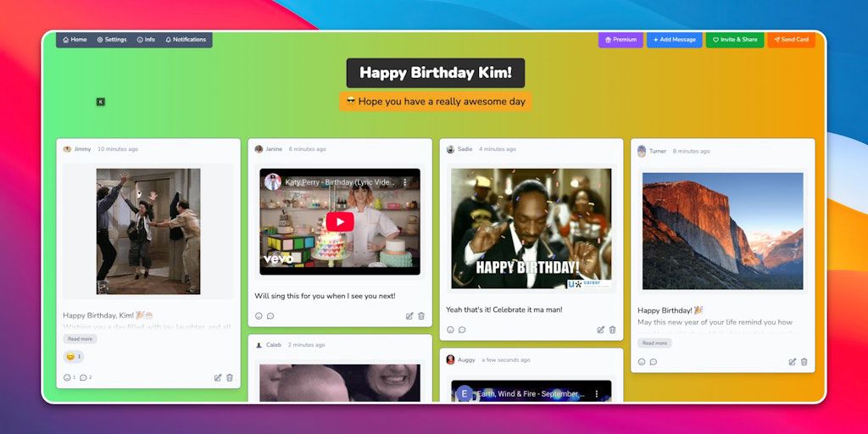Open Settings from the top menu
This screenshot has width=868, height=434.
pyautogui.click(x=112, y=40)
